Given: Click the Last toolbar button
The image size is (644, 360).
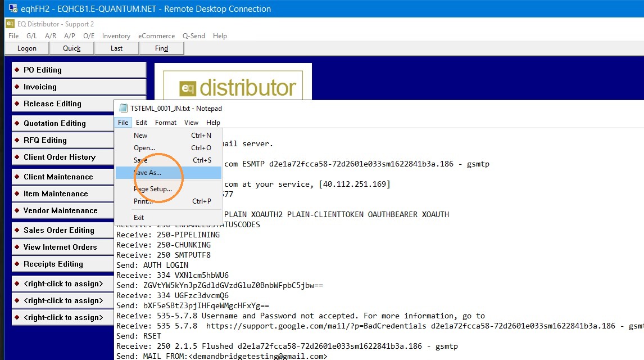Looking at the screenshot, I should pos(117,48).
